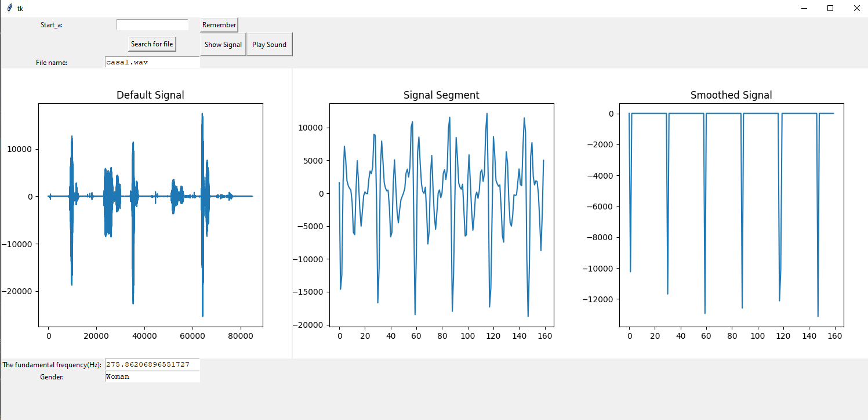Select the File name field showing casa1.wav
The width and height of the screenshot is (868, 420).
pyautogui.click(x=152, y=61)
